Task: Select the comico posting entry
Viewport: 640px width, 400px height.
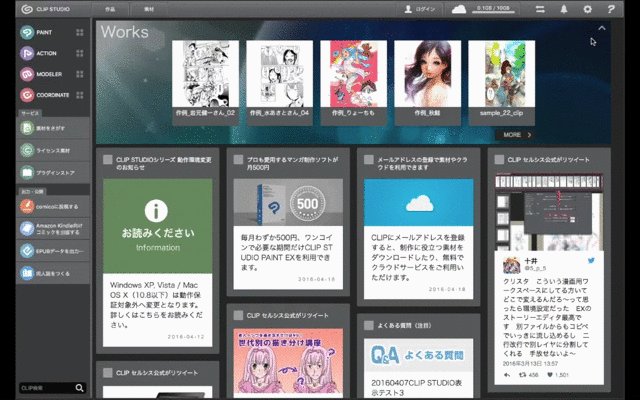Action: [53, 207]
